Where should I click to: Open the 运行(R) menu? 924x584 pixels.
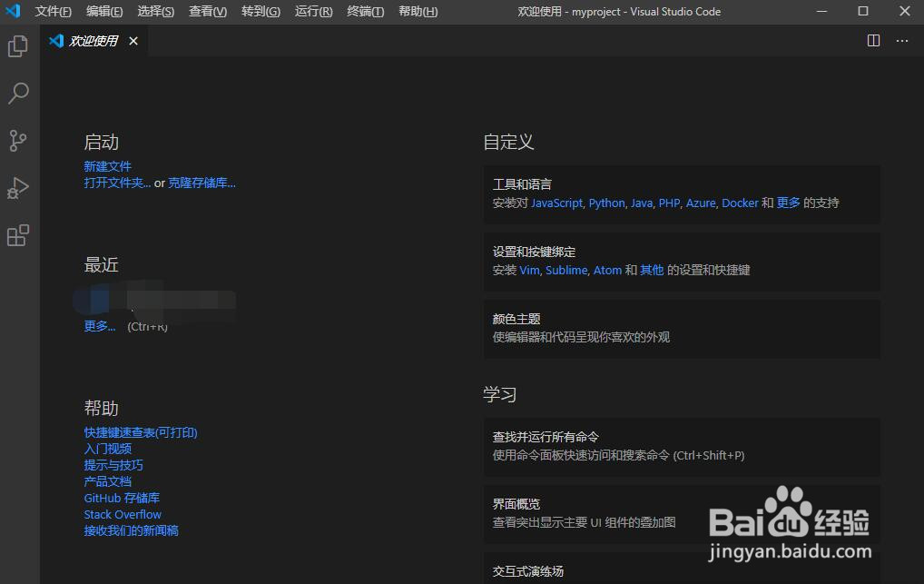[x=313, y=11]
